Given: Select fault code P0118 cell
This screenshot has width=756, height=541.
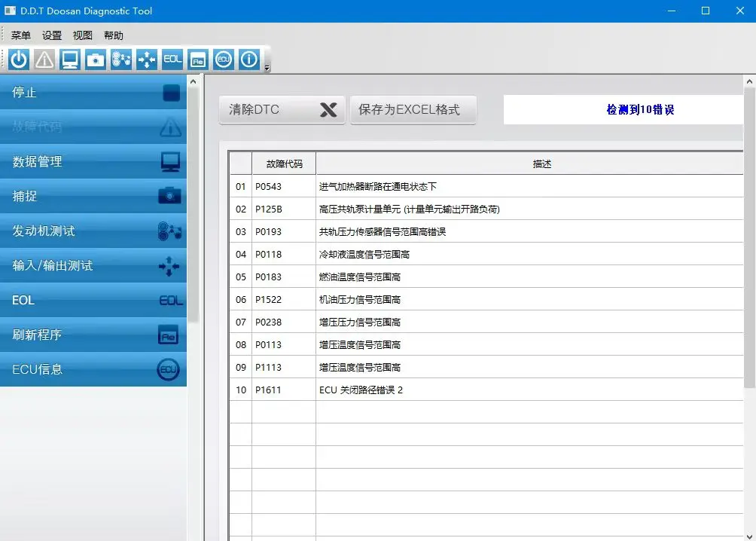Looking at the screenshot, I should [x=284, y=255].
